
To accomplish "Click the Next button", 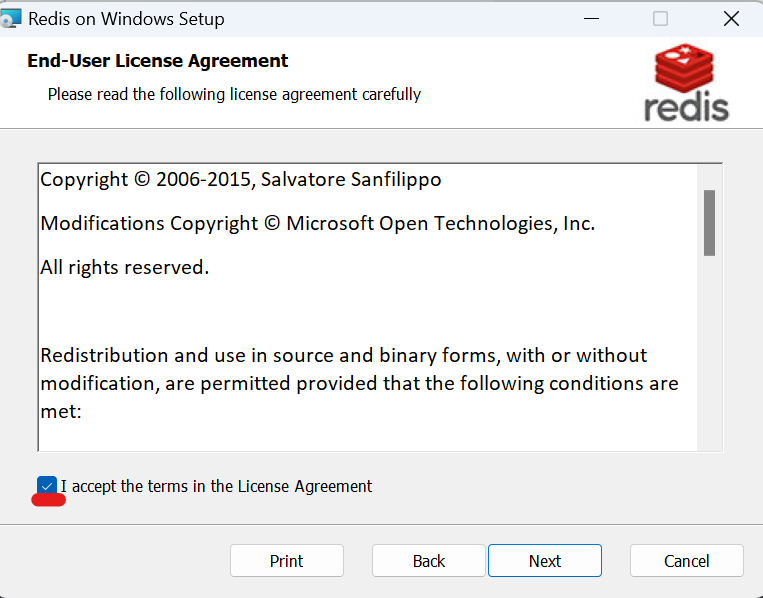I will point(545,561).
